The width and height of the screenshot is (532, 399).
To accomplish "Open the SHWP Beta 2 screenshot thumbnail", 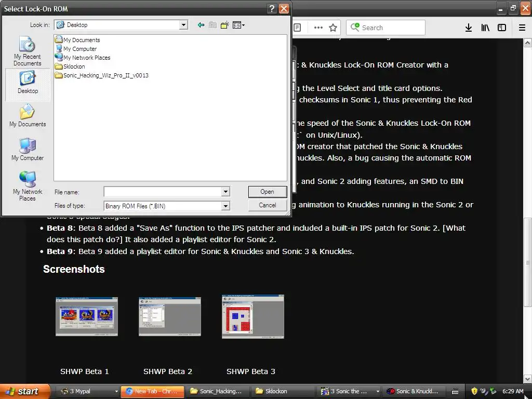I will click(170, 316).
